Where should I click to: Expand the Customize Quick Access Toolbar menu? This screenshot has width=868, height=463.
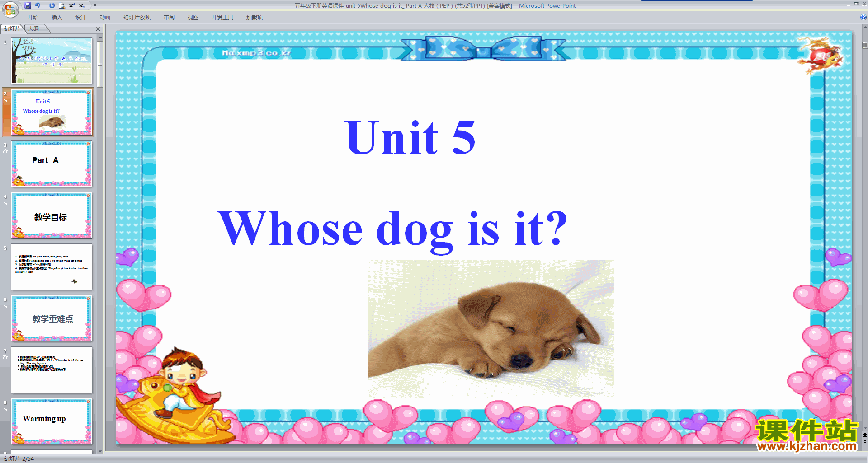click(95, 5)
